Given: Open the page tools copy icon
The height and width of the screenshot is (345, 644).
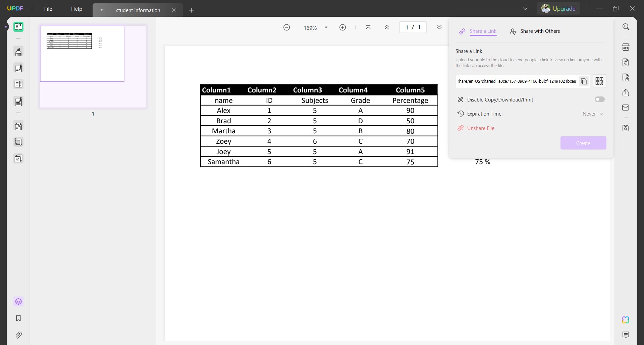Looking at the screenshot, I should (x=18, y=126).
